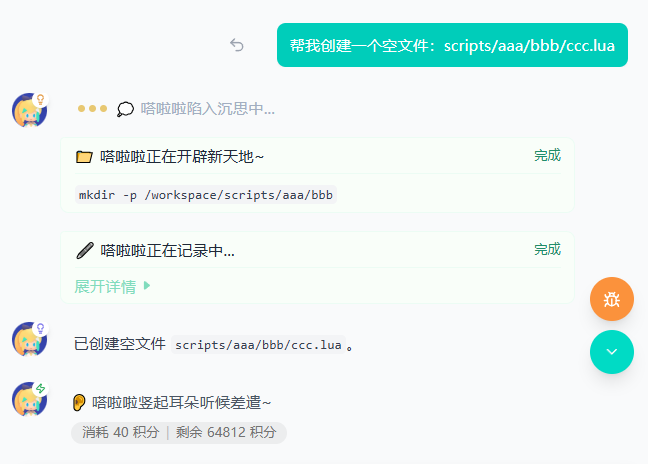The image size is (648, 464).
Task: Click the folder icon in the mkdir card
Action: pyautogui.click(x=84, y=157)
